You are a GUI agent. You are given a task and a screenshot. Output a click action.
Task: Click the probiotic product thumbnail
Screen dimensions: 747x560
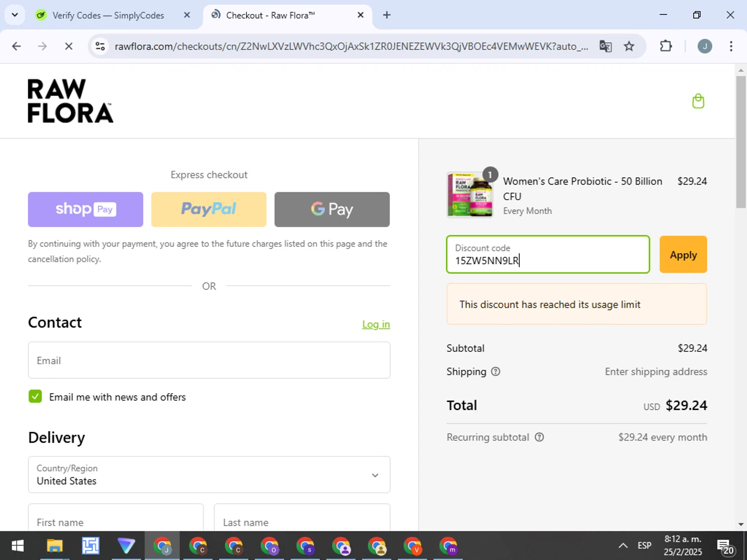pos(471,195)
